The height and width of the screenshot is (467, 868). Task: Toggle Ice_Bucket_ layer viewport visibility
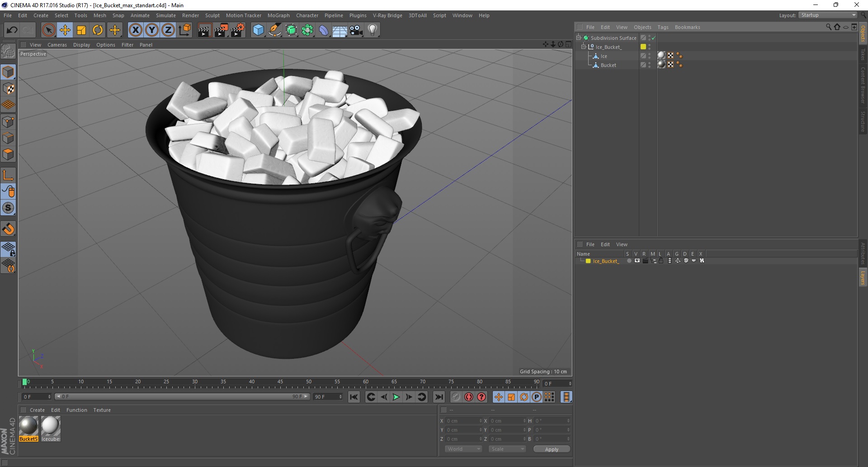click(637, 261)
